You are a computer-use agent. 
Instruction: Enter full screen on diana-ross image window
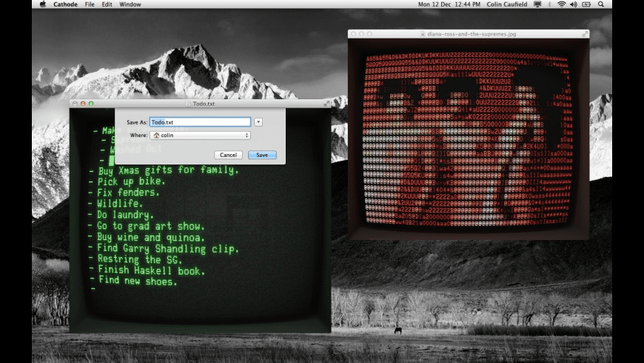[585, 34]
